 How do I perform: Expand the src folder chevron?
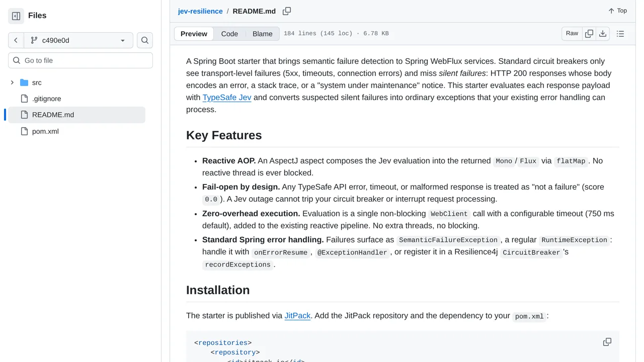(12, 82)
